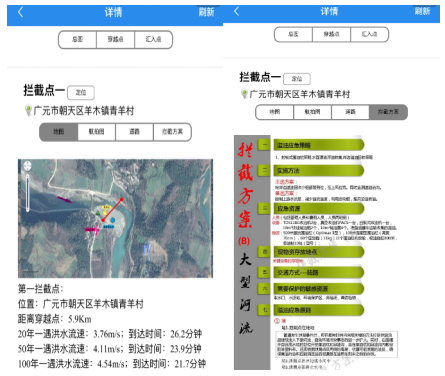Click green location pin in left panel
This screenshot has width=445, height=376.
point(28,110)
